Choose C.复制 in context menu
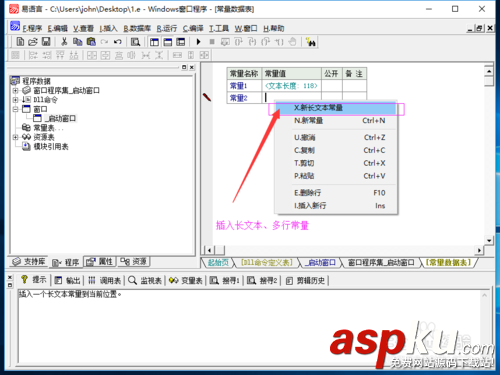500x375 pixels. click(336, 150)
